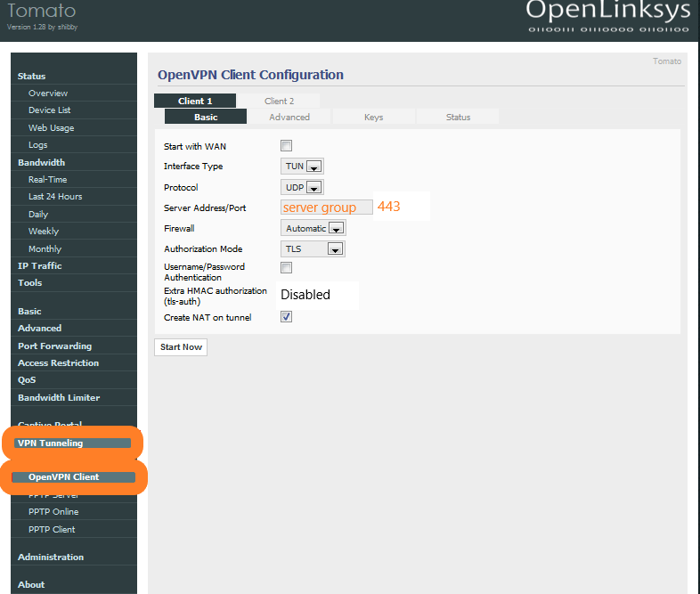The image size is (700, 594).
Task: Switch to the Client 2 tab
Action: (279, 101)
